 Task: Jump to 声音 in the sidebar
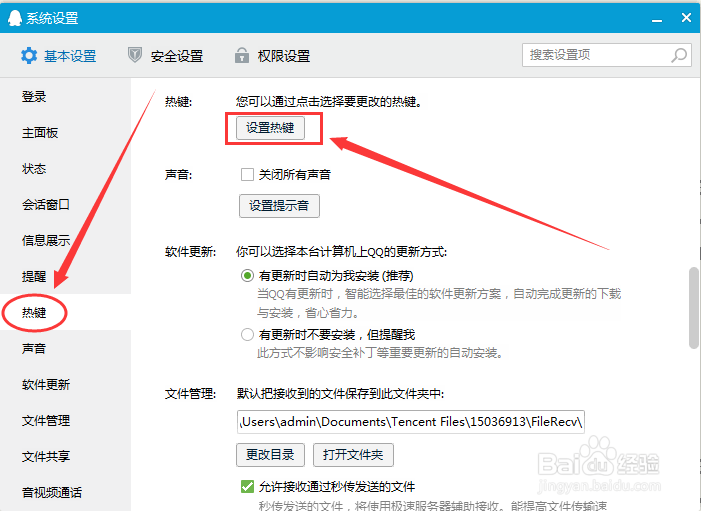(65, 348)
